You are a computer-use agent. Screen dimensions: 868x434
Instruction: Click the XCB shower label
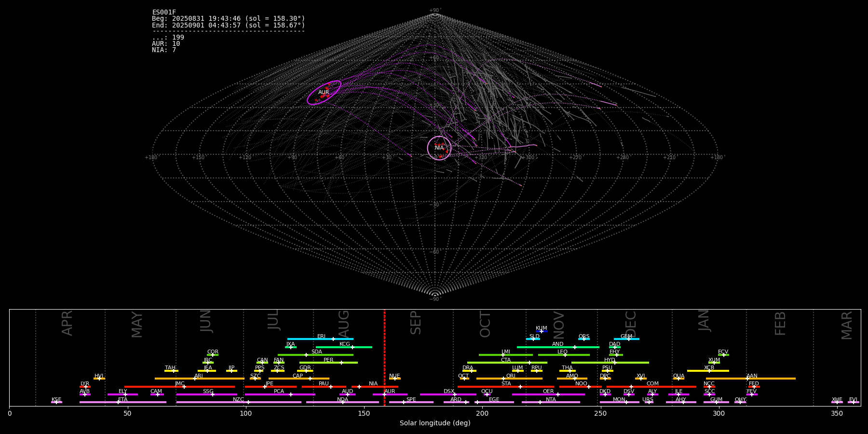[709, 368]
